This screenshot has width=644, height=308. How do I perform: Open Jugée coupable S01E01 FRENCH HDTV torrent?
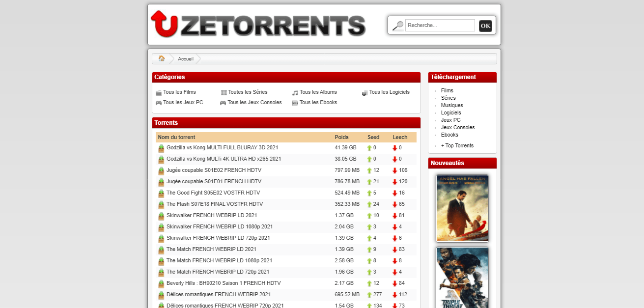(x=214, y=181)
